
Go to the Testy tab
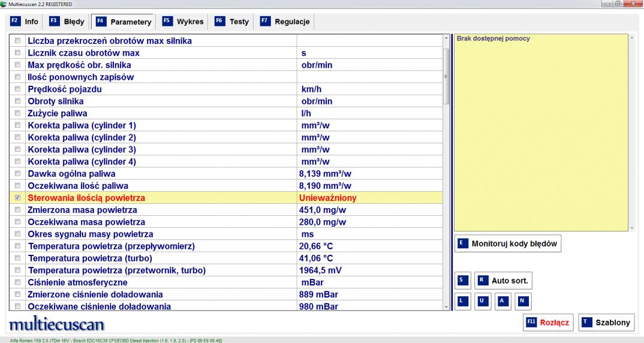pos(232,22)
